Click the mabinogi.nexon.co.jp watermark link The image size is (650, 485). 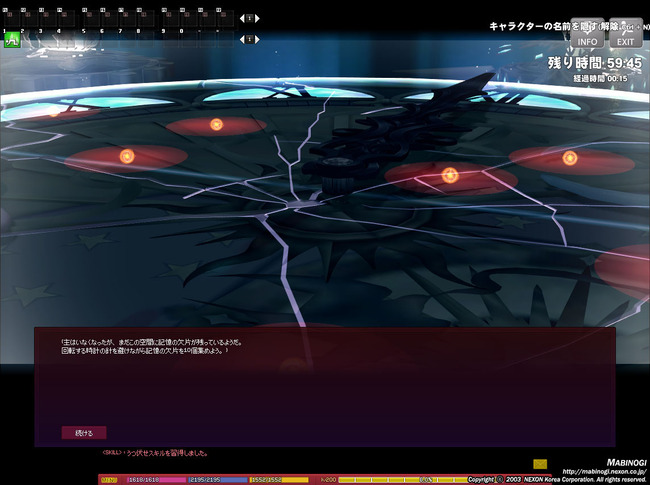[x=604, y=472]
